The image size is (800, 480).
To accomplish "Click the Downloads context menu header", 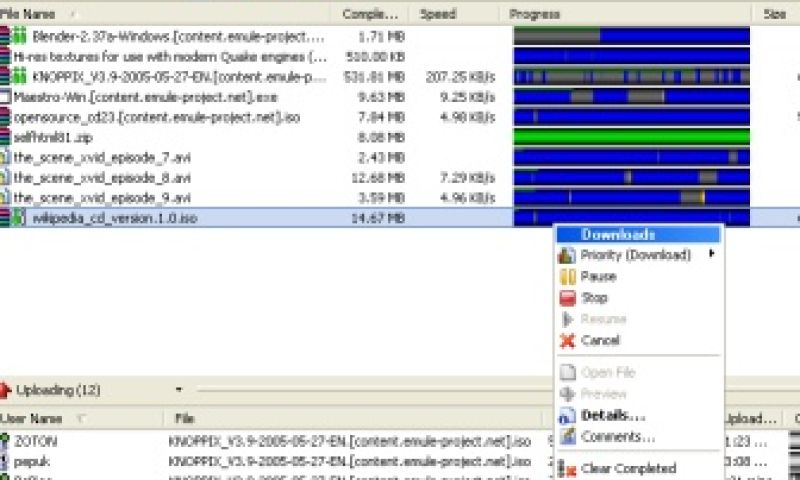I will click(x=638, y=235).
